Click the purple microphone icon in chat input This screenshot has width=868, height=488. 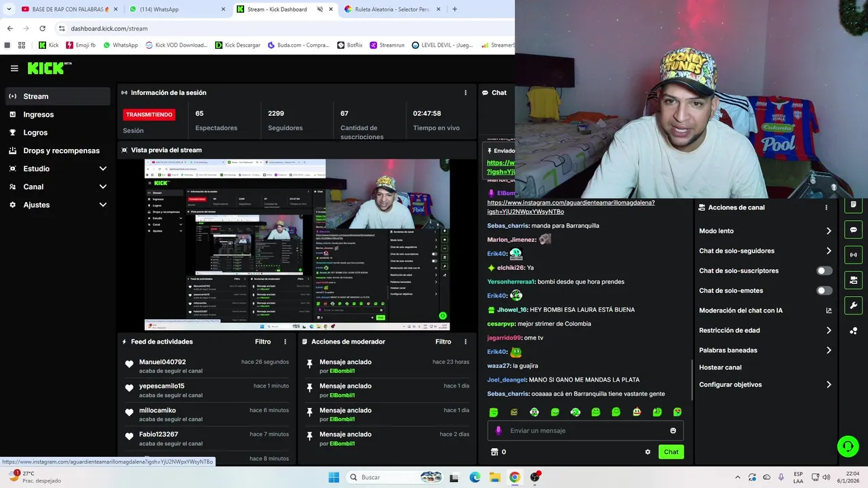498,430
